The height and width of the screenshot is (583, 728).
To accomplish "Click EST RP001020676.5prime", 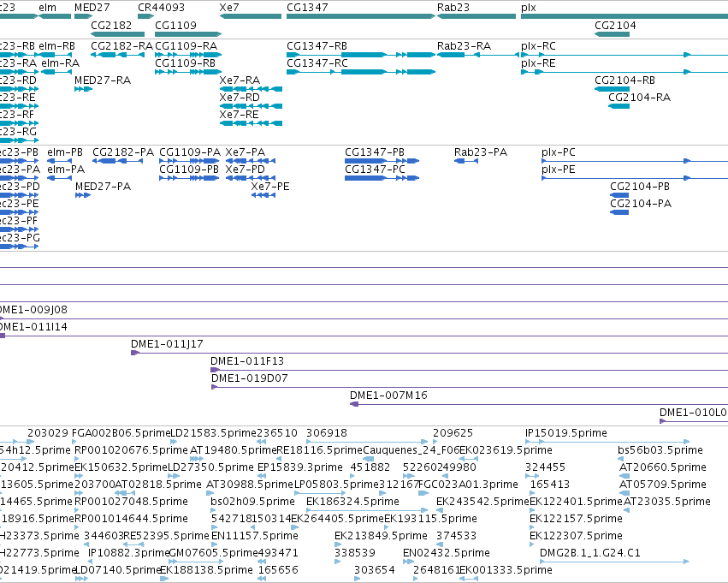I will tap(79, 459).
